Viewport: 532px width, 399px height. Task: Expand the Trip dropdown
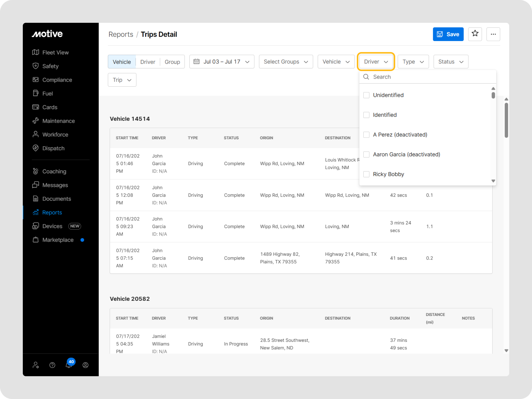[x=122, y=80]
